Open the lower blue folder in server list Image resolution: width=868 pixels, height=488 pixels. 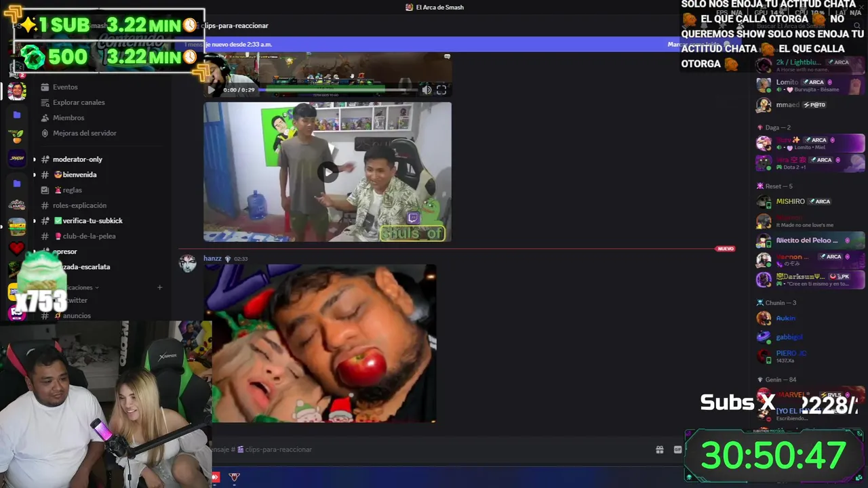[x=17, y=184]
